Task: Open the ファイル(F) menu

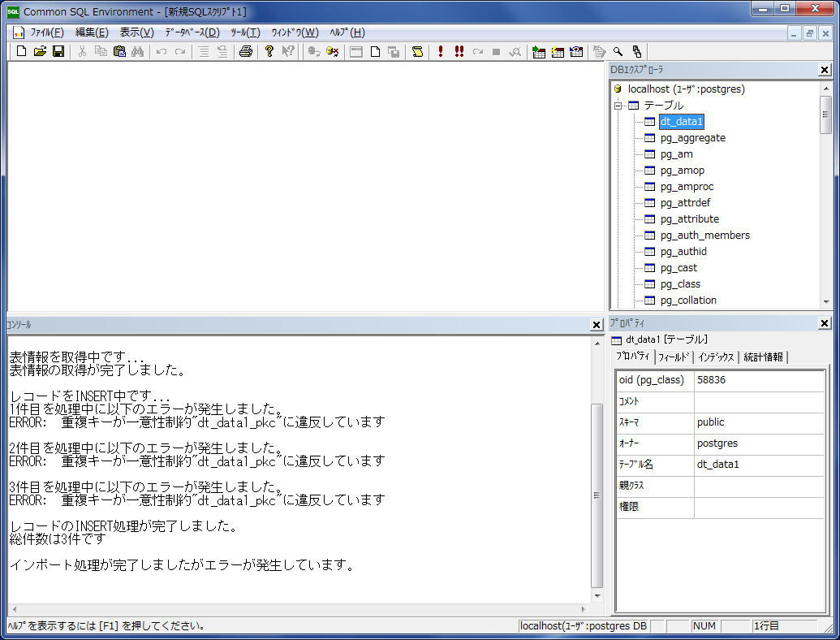Action: [46, 32]
